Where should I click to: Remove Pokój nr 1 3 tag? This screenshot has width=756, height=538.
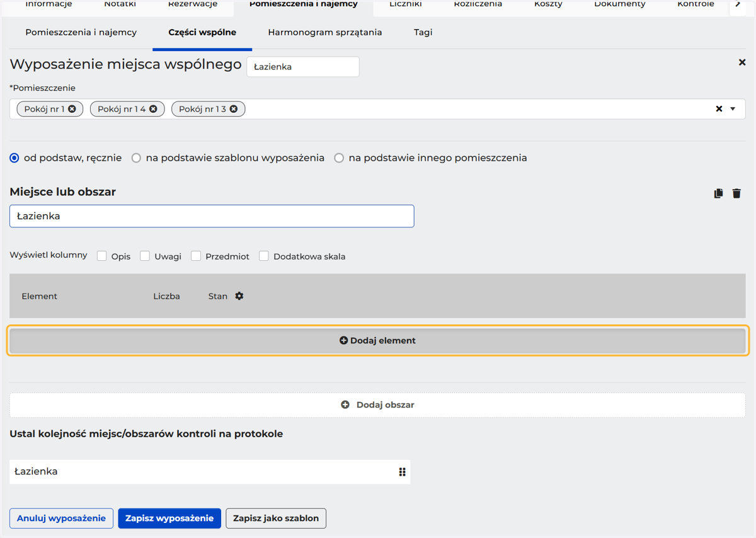[x=234, y=109]
